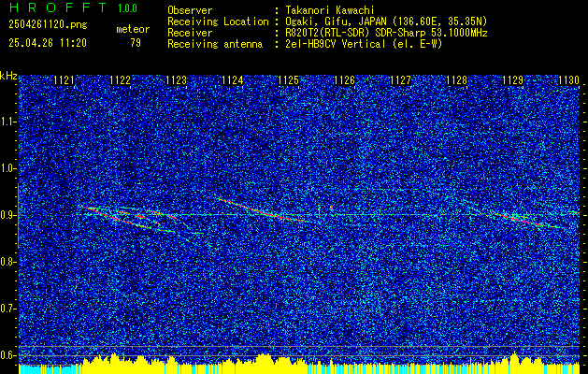The image size is (588, 374).
Task: Click the meteor label
Action: click(133, 29)
